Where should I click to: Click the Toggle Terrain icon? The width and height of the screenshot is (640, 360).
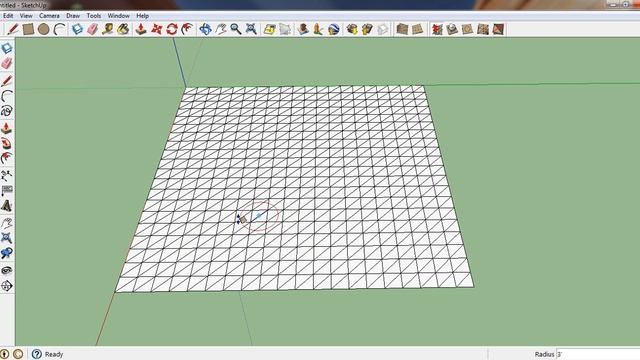pyautogui.click(x=285, y=29)
